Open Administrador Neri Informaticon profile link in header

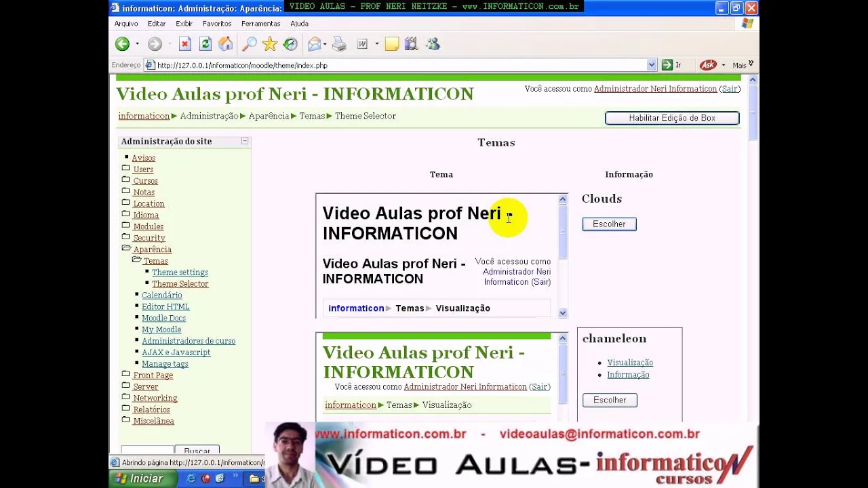[655, 89]
